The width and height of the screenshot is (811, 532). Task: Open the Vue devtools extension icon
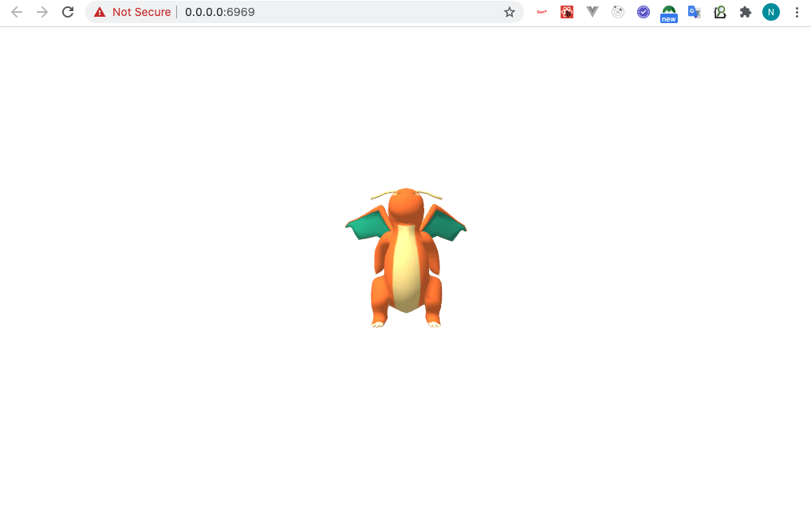[593, 12]
